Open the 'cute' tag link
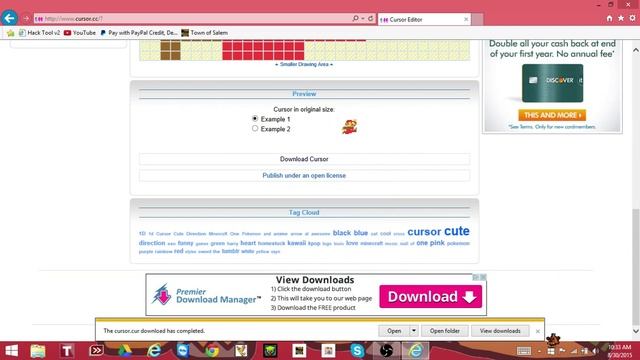 (456, 231)
